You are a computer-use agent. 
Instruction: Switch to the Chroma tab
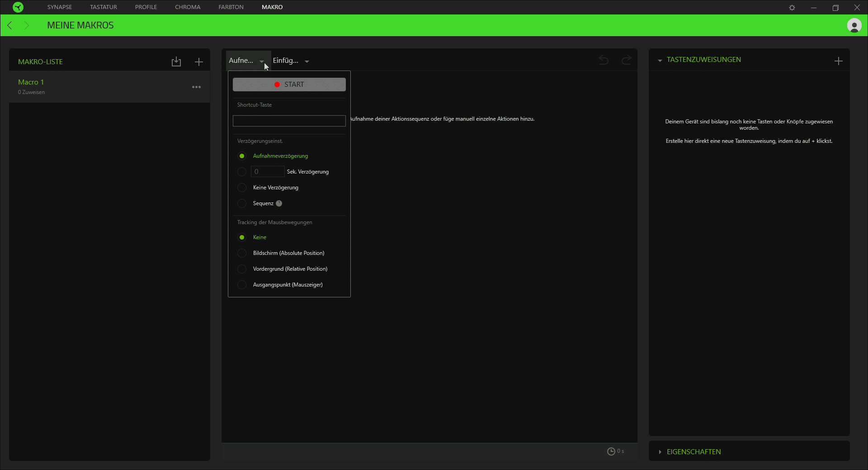(188, 7)
